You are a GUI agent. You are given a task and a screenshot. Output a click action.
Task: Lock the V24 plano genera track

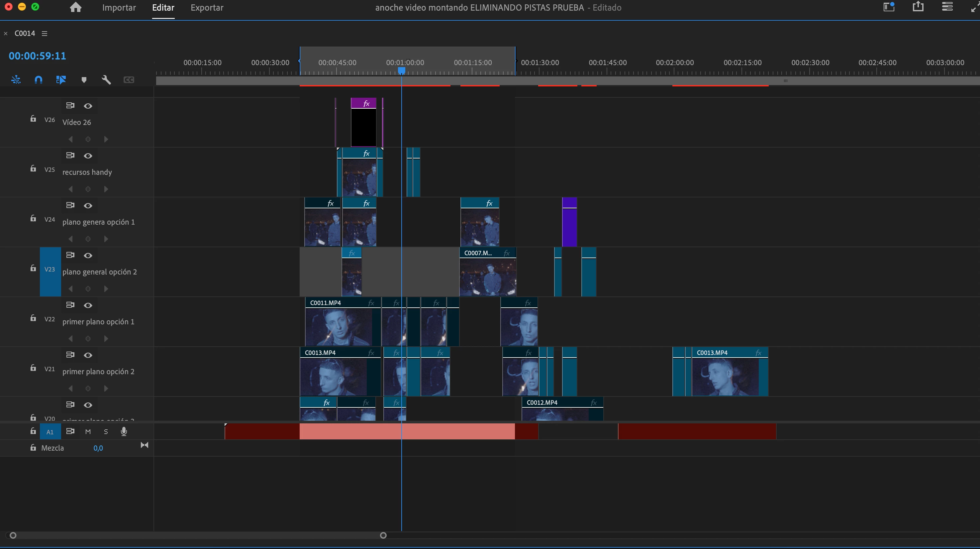coord(33,218)
